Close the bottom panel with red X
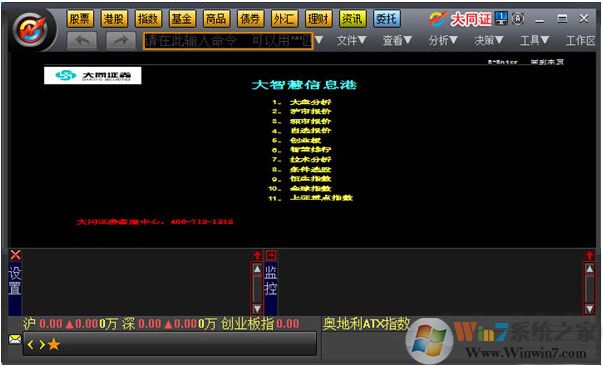The height and width of the screenshot is (367, 603). tap(15, 255)
